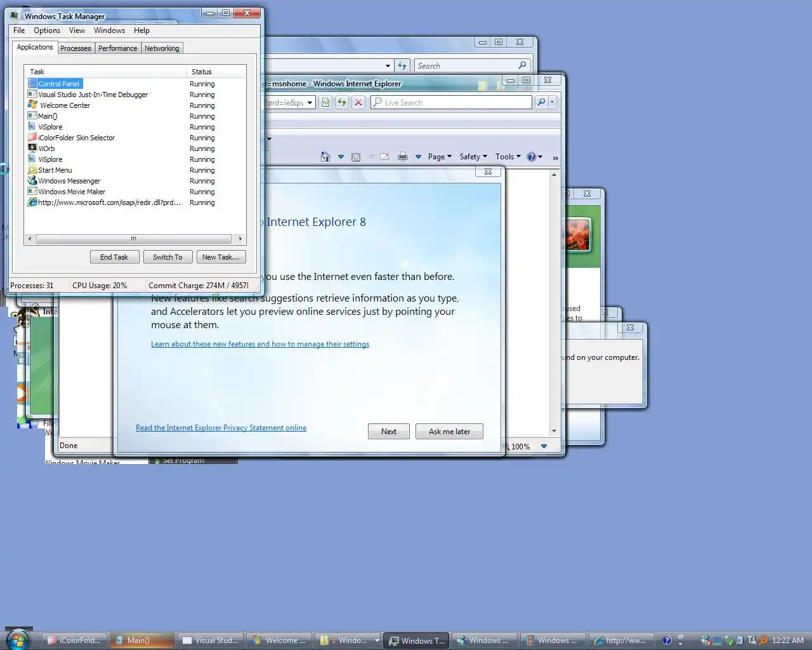This screenshot has width=812, height=650.
Task: Open the Help menu in Task Manager
Action: pyautogui.click(x=141, y=30)
